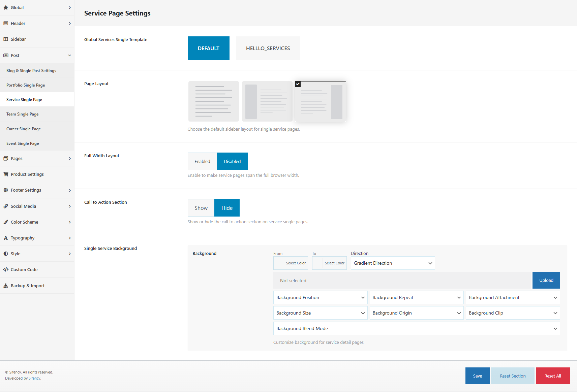Screen dimensions: 577x392
Task: Select the HELLLO_SERVICES template option
Action: (x=268, y=48)
